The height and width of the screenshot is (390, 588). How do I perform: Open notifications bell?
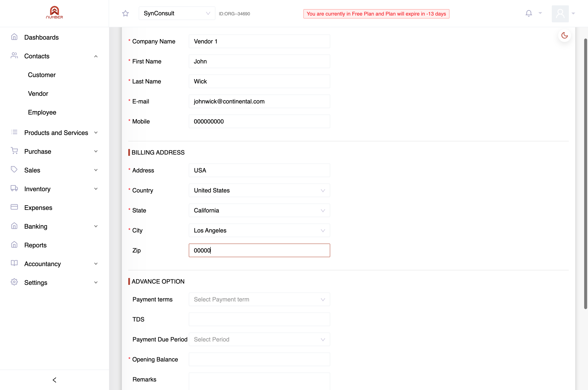529,13
